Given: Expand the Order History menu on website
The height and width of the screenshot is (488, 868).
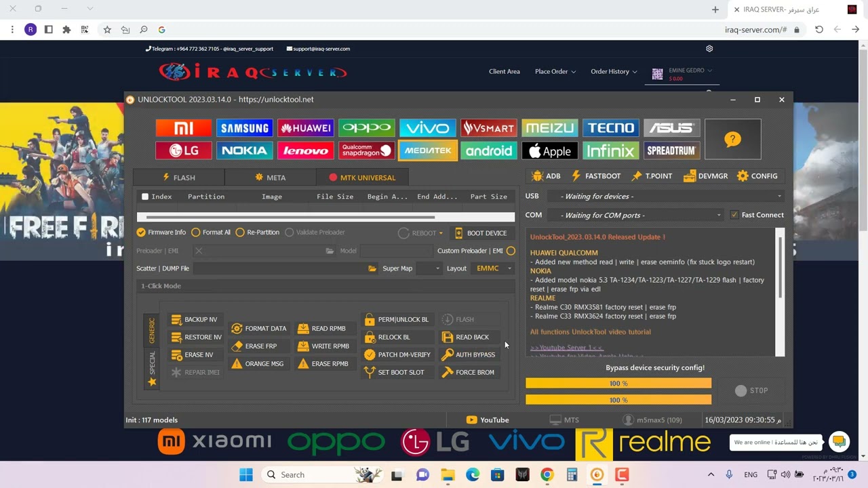Looking at the screenshot, I should 614,71.
